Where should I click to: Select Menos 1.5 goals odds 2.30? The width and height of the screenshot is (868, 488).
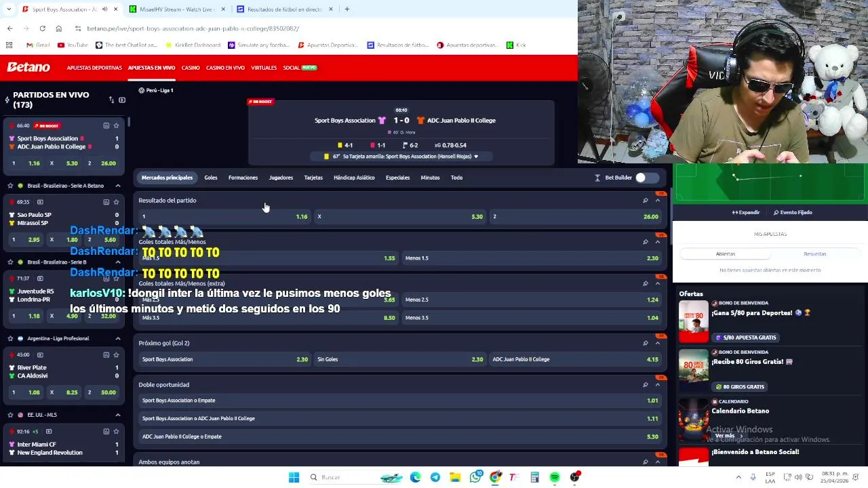tap(532, 258)
